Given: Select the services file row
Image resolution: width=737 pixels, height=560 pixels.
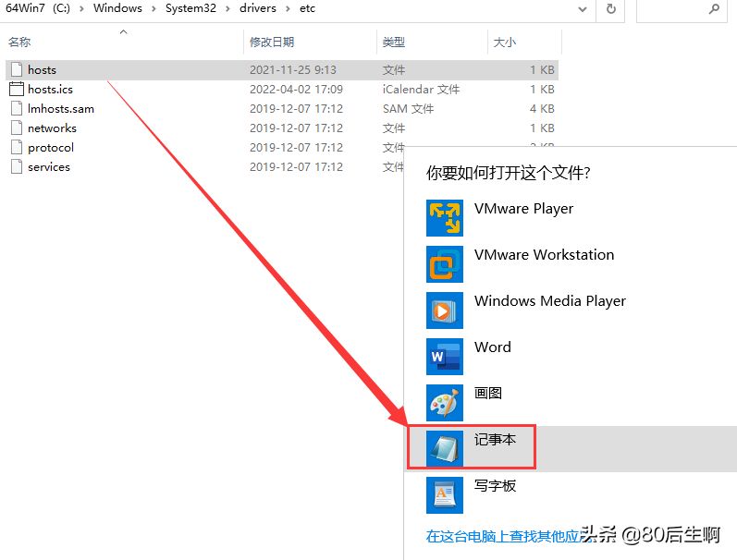Looking at the screenshot, I should pos(282,166).
